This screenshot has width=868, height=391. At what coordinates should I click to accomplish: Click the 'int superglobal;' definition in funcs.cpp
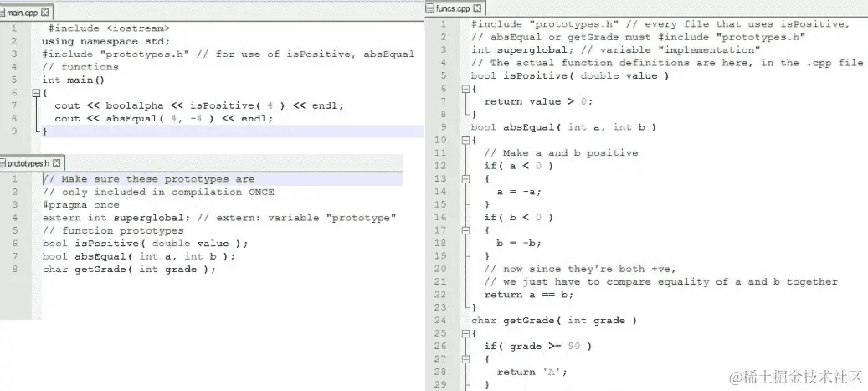(x=615, y=50)
